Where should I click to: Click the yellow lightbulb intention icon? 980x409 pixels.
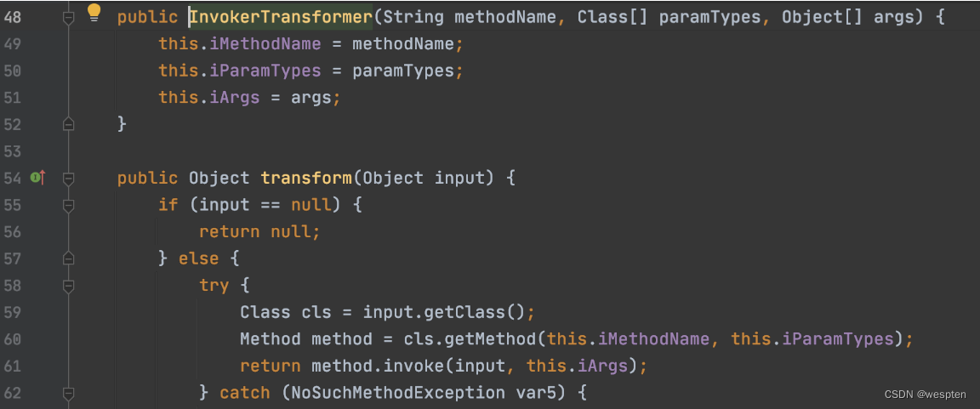pos(94,13)
